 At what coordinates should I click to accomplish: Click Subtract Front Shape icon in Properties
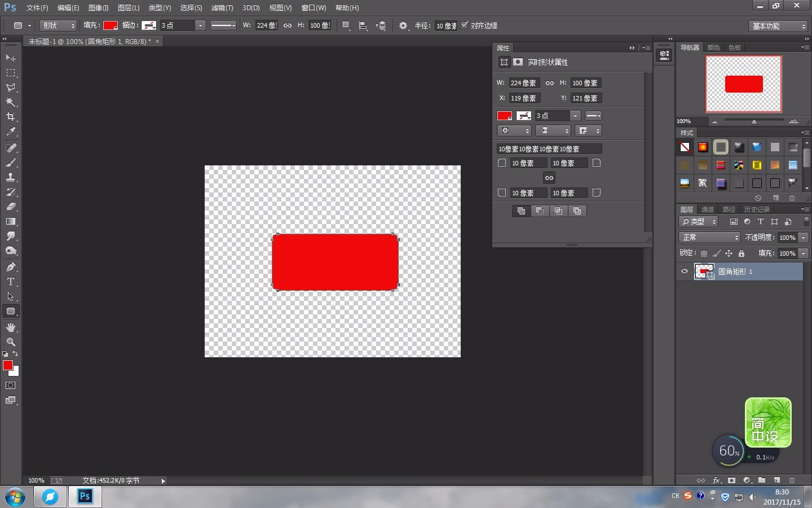pyautogui.click(x=540, y=211)
